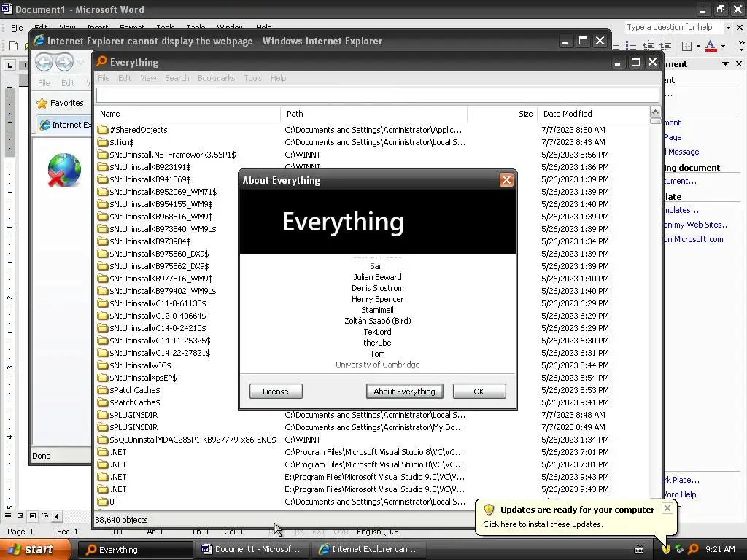Switch to Internet Explorer taskbar button

370,549
